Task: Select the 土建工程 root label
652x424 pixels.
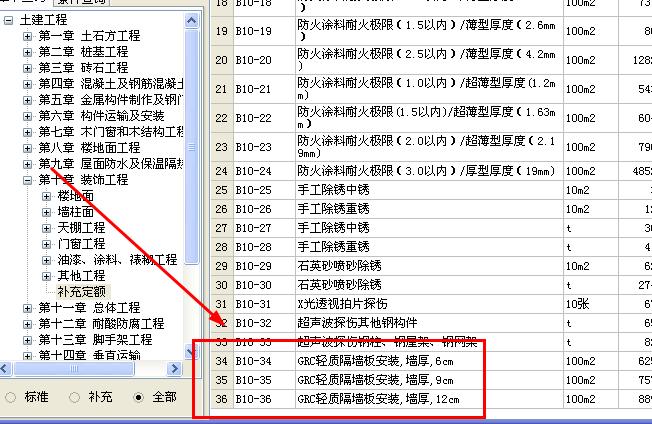Action: 43,20
